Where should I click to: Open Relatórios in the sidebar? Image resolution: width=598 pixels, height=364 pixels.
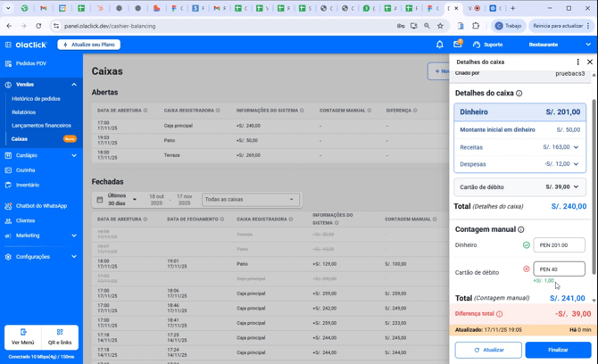23,112
